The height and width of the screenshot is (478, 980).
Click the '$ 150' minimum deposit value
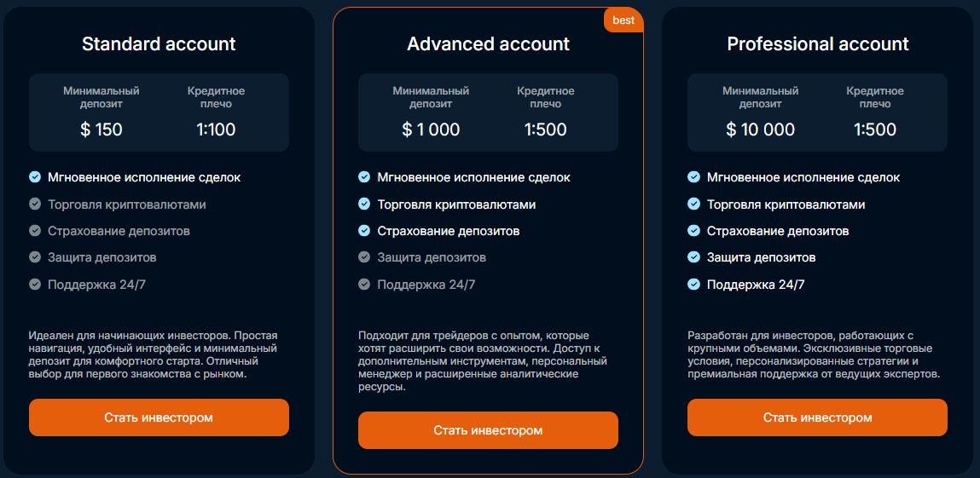[101, 130]
